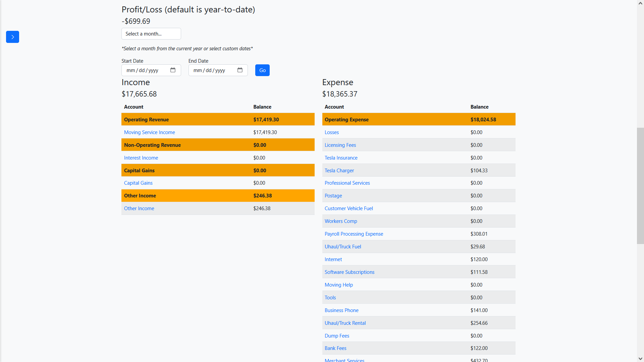Expand the sidebar using the blue chevron
644x362 pixels.
pyautogui.click(x=12, y=37)
